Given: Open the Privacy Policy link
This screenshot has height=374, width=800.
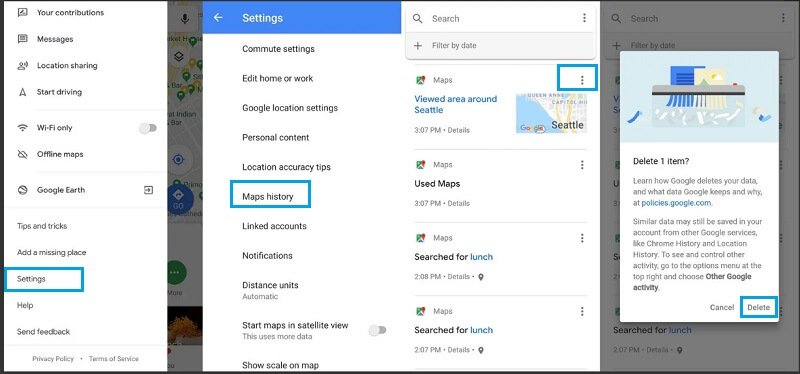Looking at the screenshot, I should pyautogui.click(x=53, y=359).
